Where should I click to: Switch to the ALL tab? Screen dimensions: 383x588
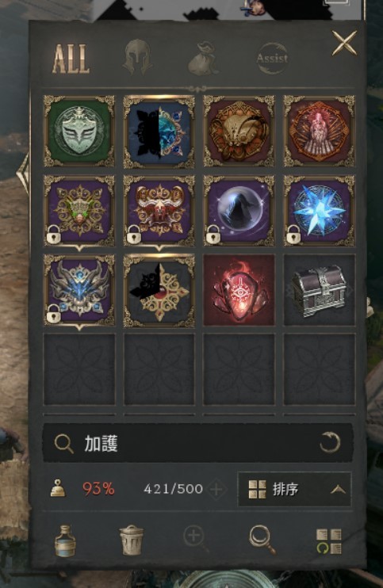click(71, 59)
